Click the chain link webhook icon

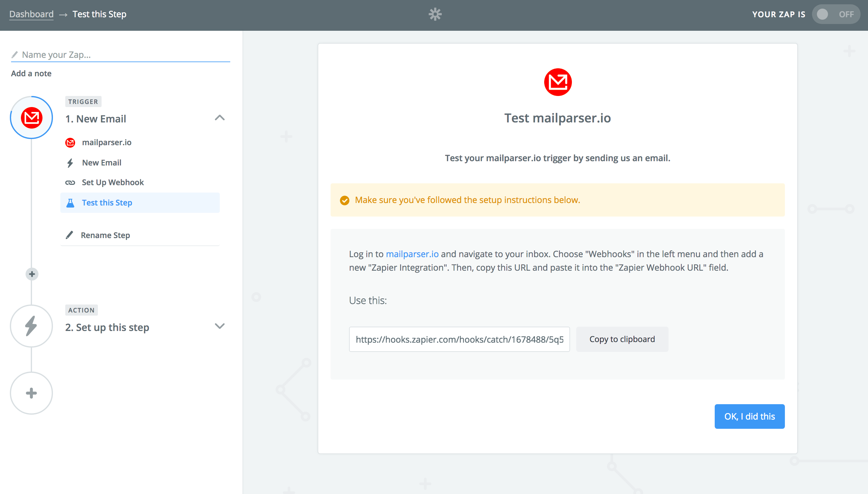coord(70,182)
